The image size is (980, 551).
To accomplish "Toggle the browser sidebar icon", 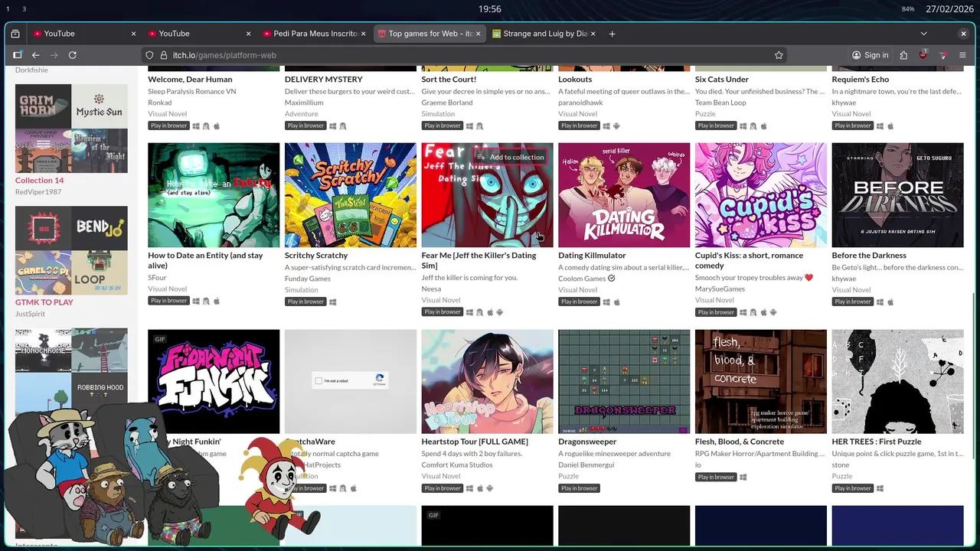I will click(17, 55).
